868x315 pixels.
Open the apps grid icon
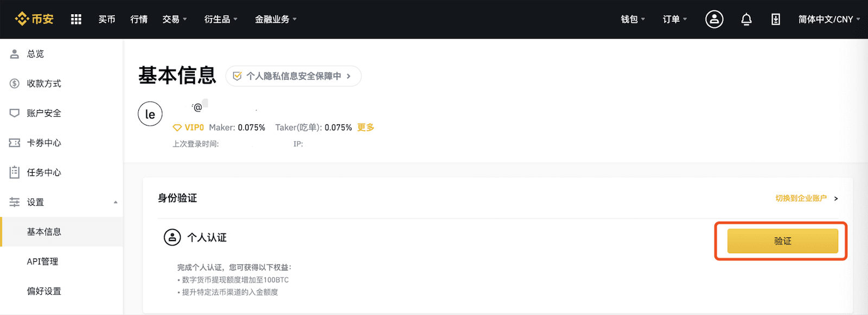coord(76,19)
